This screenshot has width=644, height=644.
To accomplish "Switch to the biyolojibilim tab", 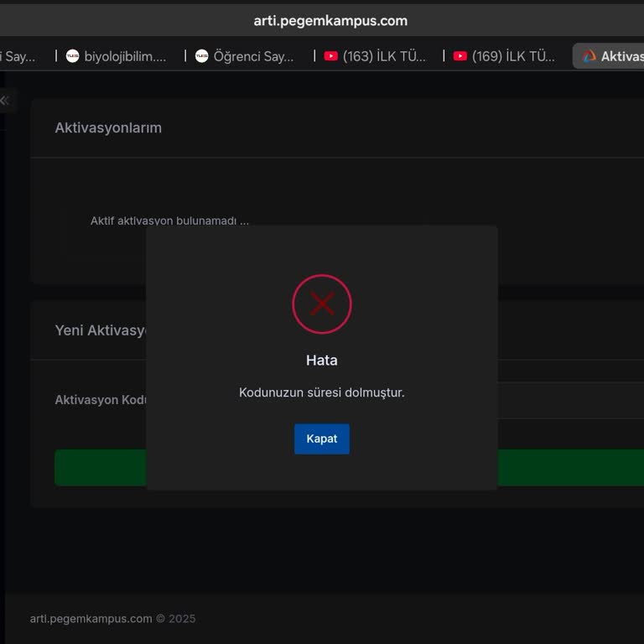I will point(124,56).
